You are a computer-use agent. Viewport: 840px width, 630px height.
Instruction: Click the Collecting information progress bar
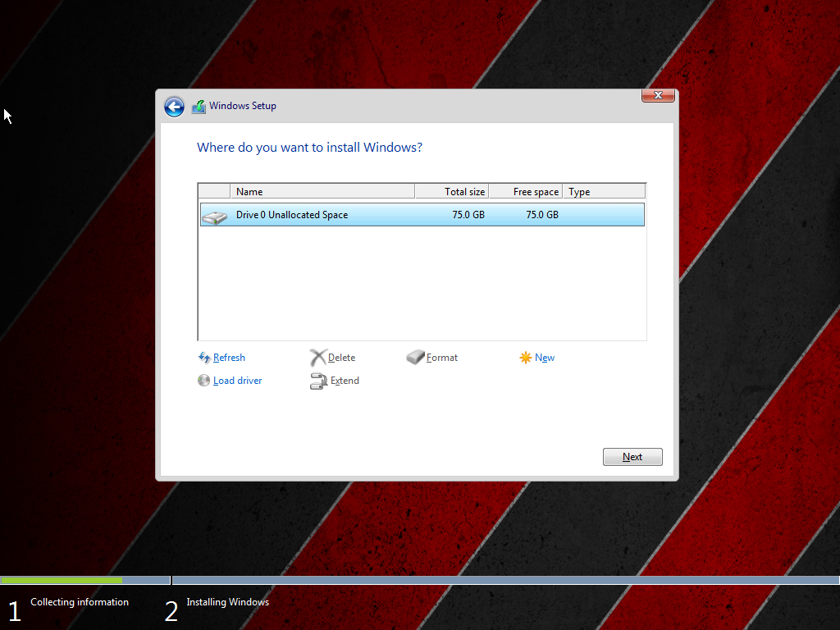[x=85, y=580]
